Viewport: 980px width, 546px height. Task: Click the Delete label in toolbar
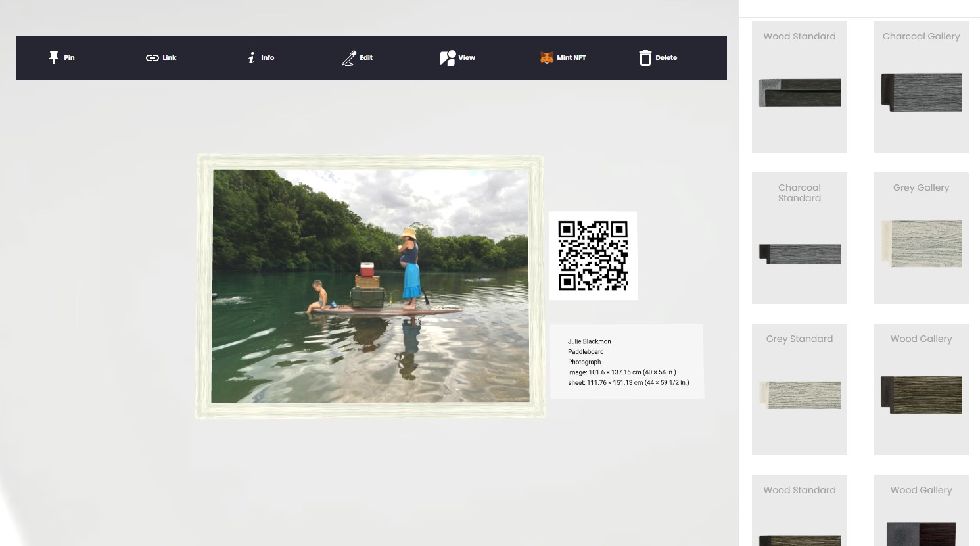click(x=666, y=58)
